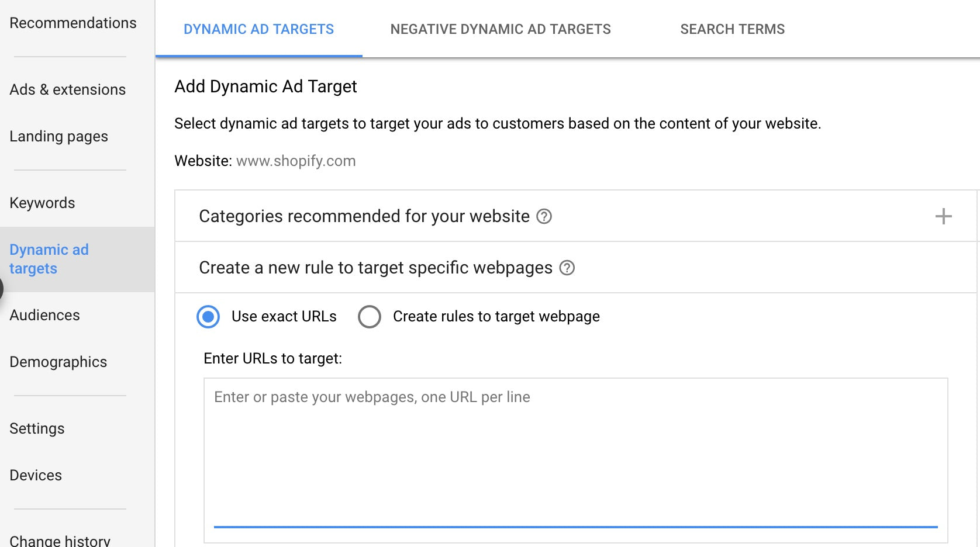Image resolution: width=980 pixels, height=547 pixels.
Task: Switch to the Negative Dynamic Ad Targets tab
Action: pyautogui.click(x=501, y=29)
